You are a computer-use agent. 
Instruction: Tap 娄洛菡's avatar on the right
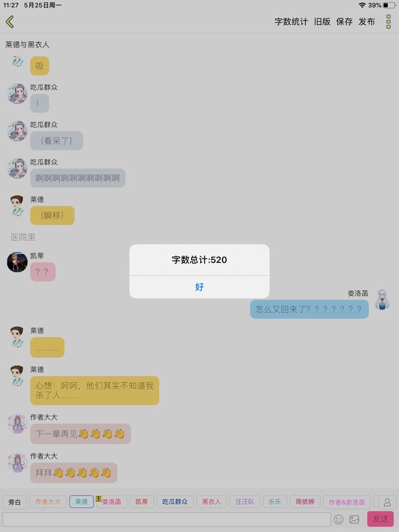382,299
